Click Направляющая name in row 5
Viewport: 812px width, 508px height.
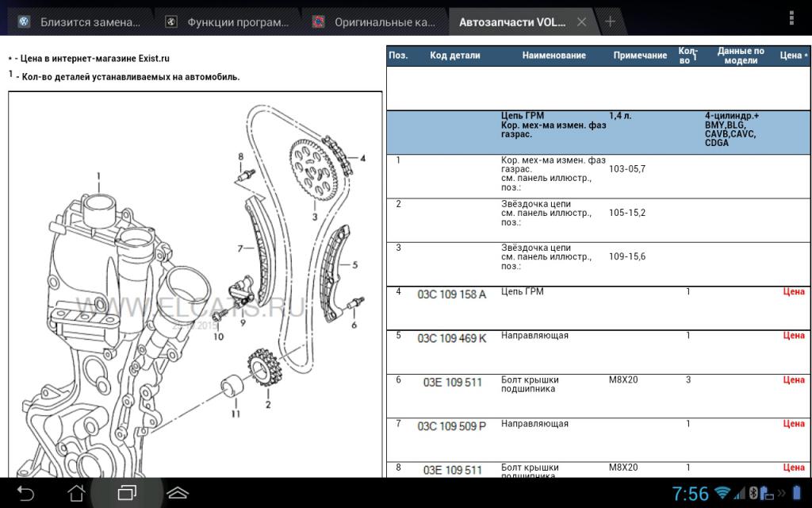[x=534, y=336]
